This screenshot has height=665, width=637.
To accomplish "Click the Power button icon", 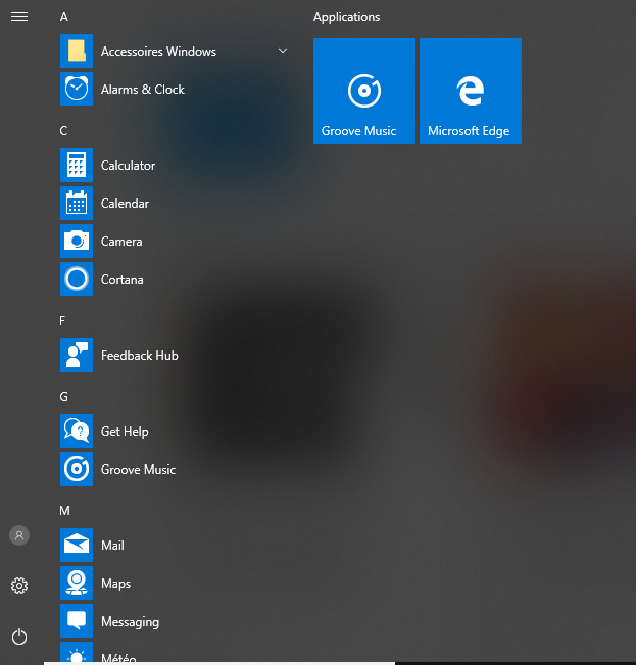I will 20,637.
